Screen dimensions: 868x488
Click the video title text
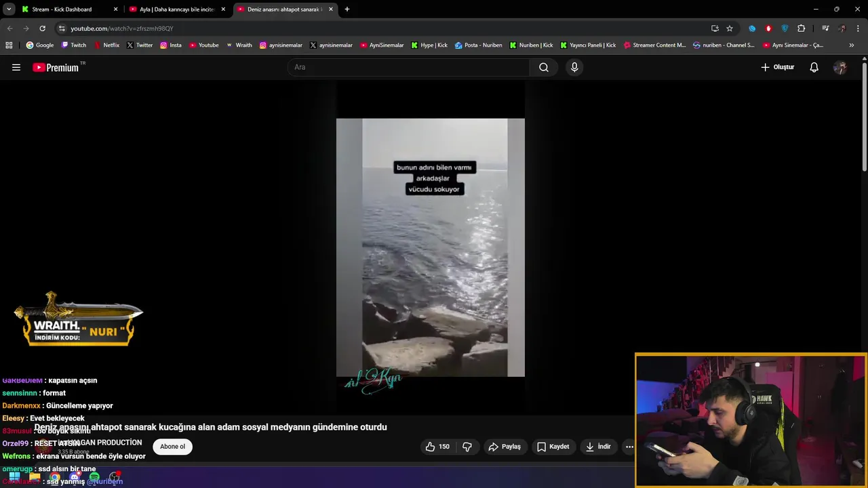211,427
